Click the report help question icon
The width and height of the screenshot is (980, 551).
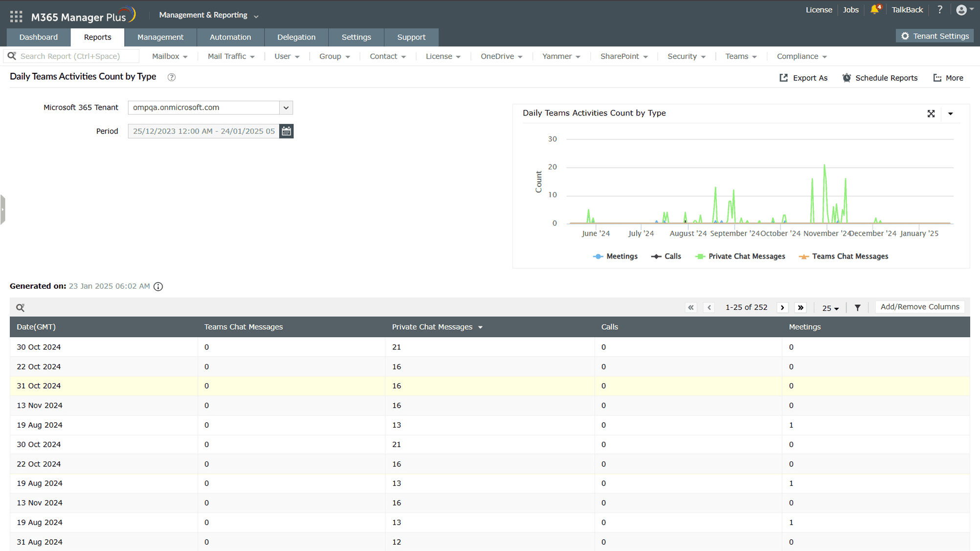[171, 77]
